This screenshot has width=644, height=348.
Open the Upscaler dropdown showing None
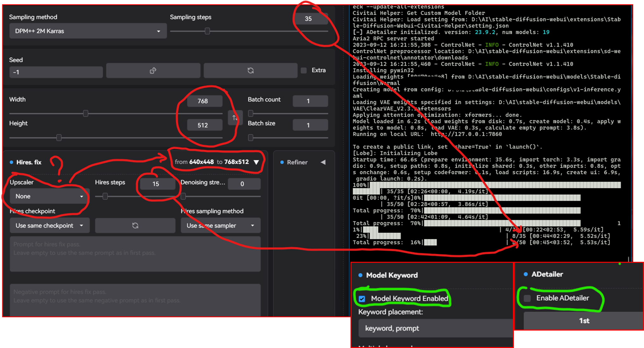tap(48, 196)
